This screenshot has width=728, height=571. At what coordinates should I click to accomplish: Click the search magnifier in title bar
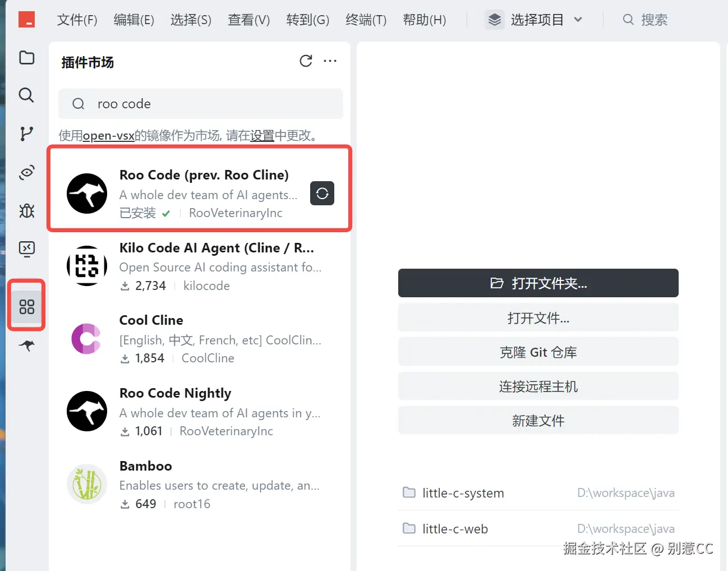tap(629, 20)
